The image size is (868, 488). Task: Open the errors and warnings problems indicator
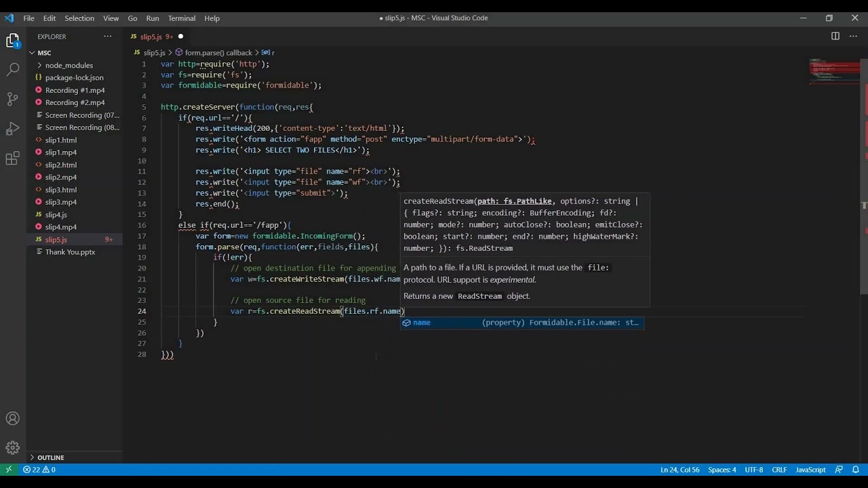tap(39, 470)
